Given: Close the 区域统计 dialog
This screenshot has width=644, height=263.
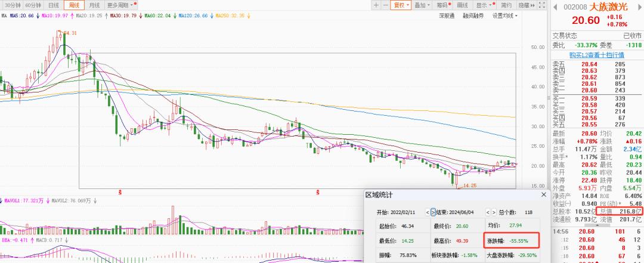Looking at the screenshot, I should tap(543, 194).
